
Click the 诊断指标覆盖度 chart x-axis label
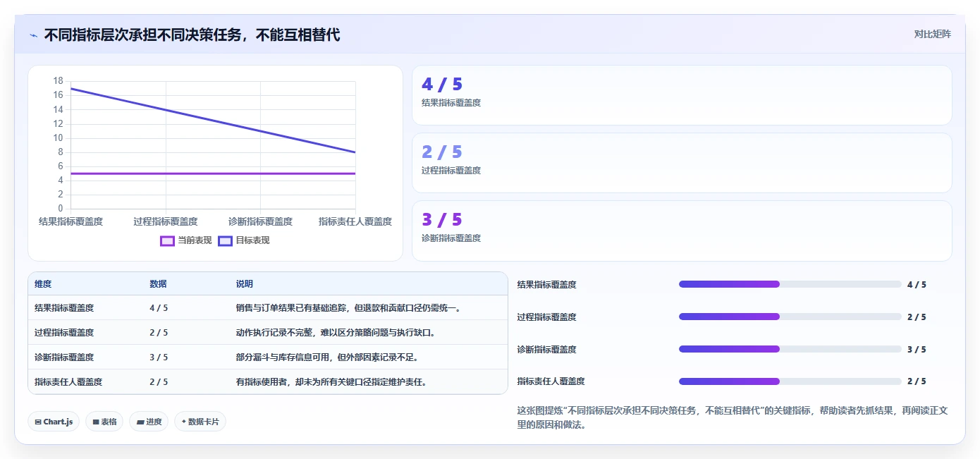tap(260, 221)
